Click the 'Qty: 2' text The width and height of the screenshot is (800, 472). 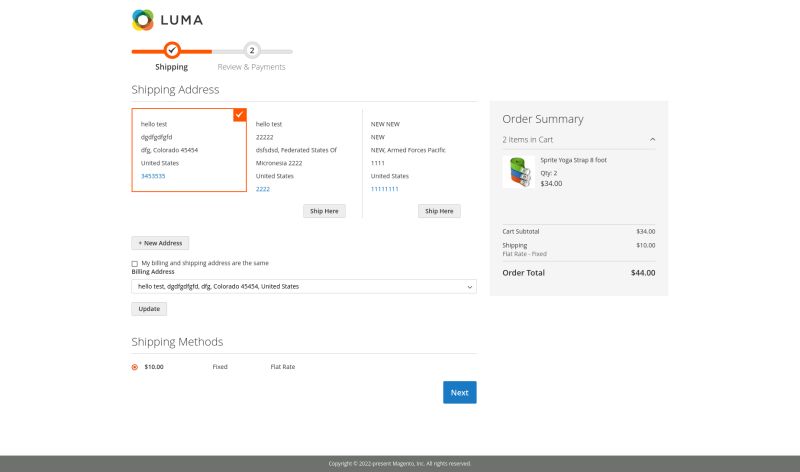point(549,173)
